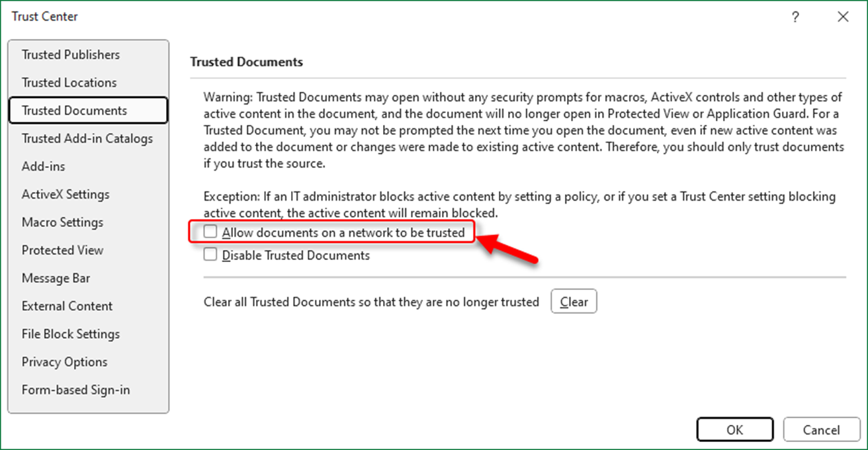Select the Add-ins category
The width and height of the screenshot is (868, 450).
[x=43, y=166]
